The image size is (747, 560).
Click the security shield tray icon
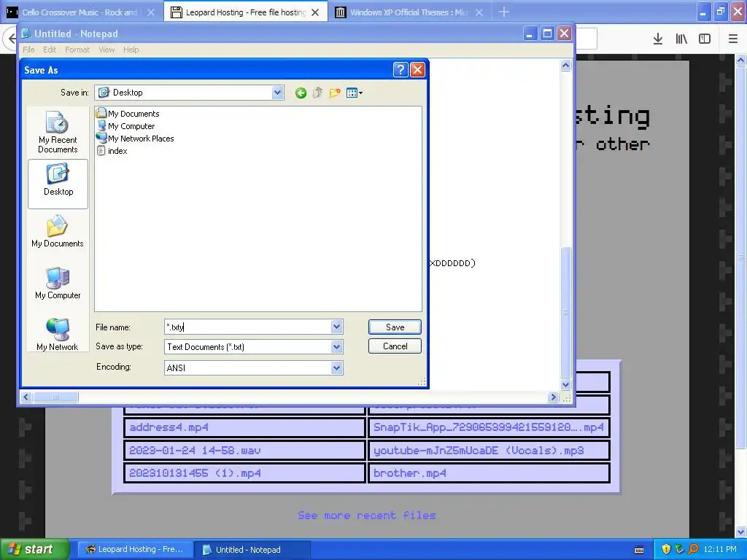[x=666, y=549]
